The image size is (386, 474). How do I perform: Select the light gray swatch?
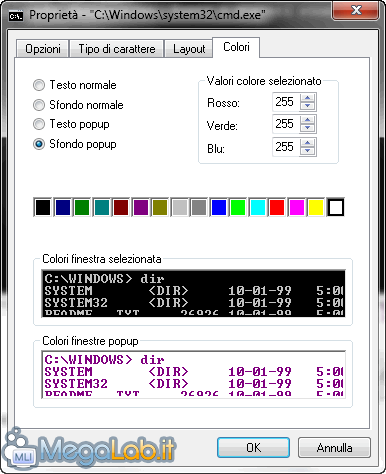coord(180,207)
